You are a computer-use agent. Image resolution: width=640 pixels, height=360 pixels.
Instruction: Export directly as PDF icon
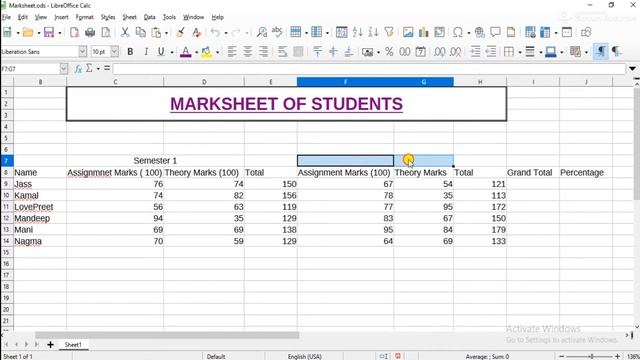point(74,32)
